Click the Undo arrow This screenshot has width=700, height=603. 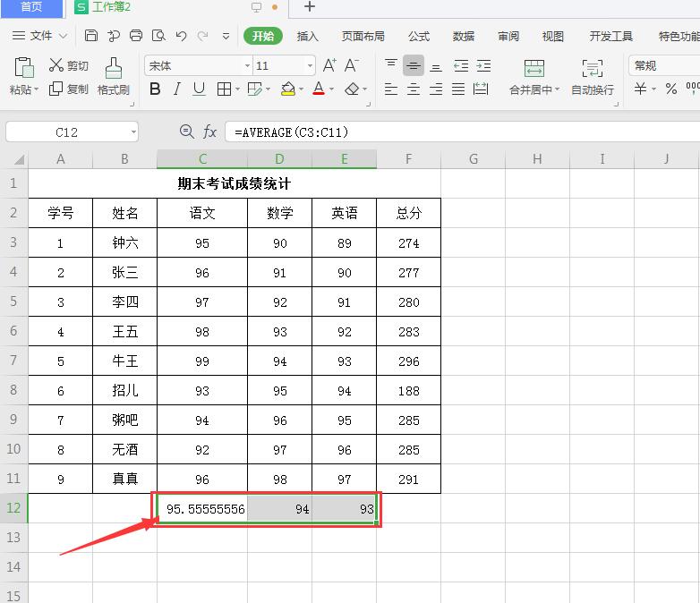pyautogui.click(x=181, y=36)
